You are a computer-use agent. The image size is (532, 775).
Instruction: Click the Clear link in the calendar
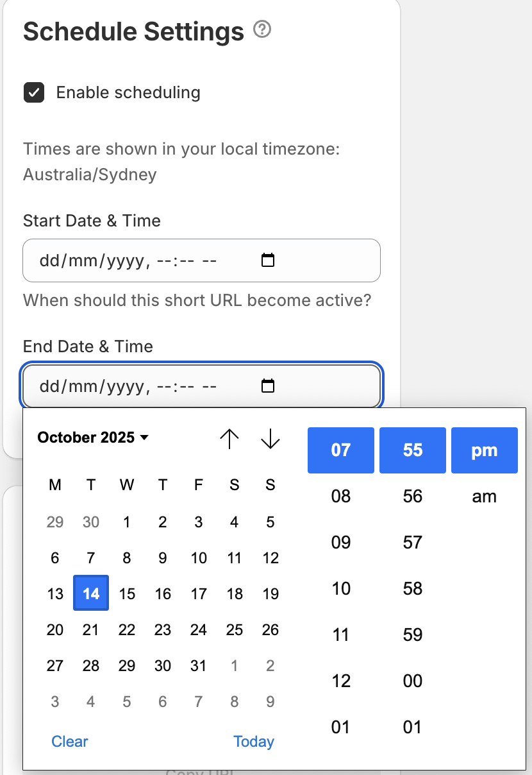(69, 742)
